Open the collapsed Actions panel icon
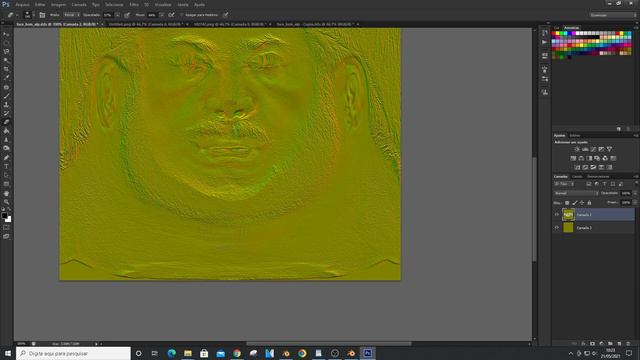The image size is (640, 360). [x=544, y=42]
